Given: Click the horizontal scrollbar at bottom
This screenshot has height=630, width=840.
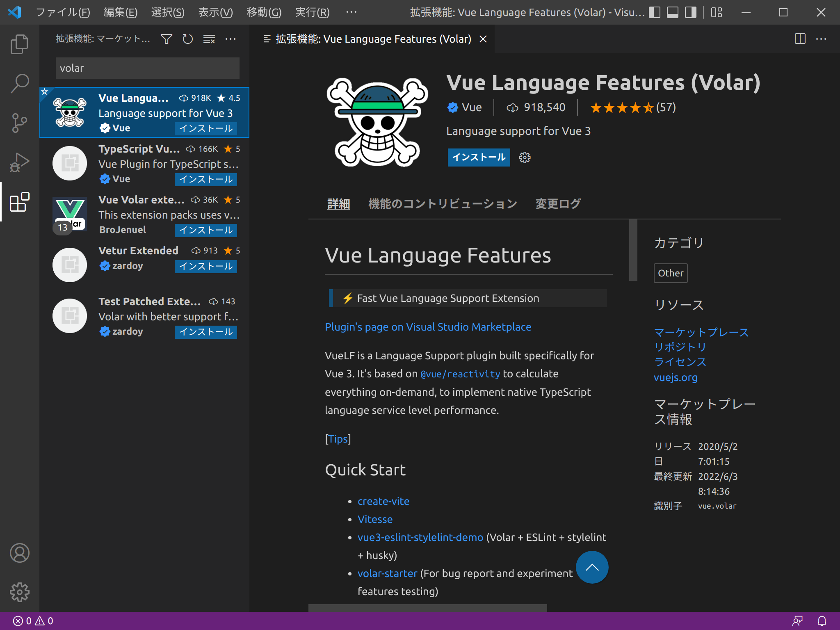Looking at the screenshot, I should coord(428,608).
